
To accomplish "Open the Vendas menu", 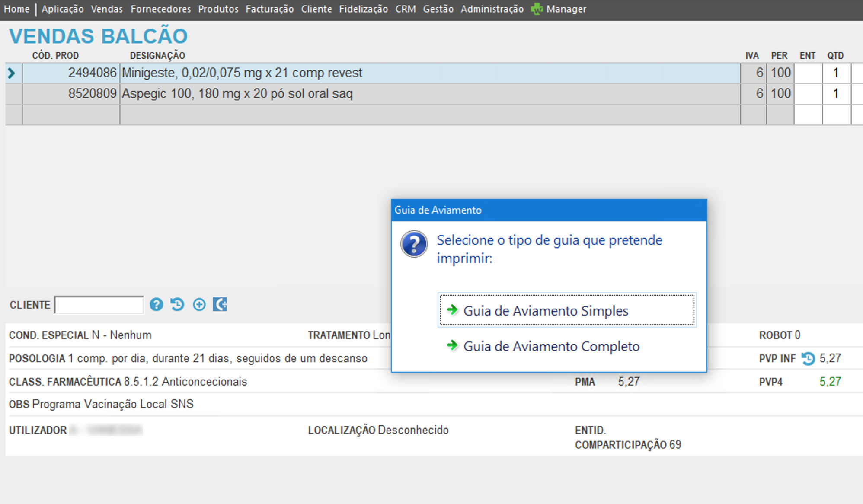I will tap(106, 9).
